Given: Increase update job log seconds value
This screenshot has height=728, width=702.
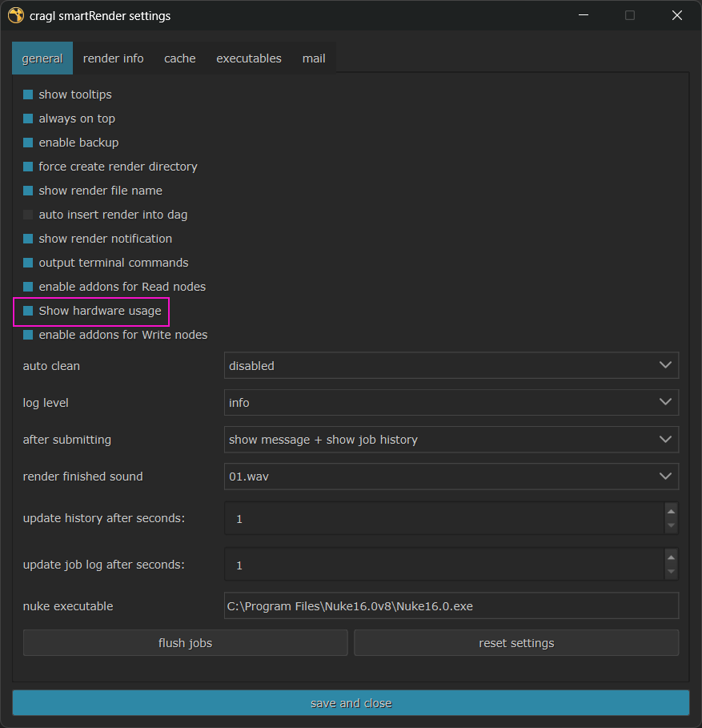Looking at the screenshot, I should point(671,557).
